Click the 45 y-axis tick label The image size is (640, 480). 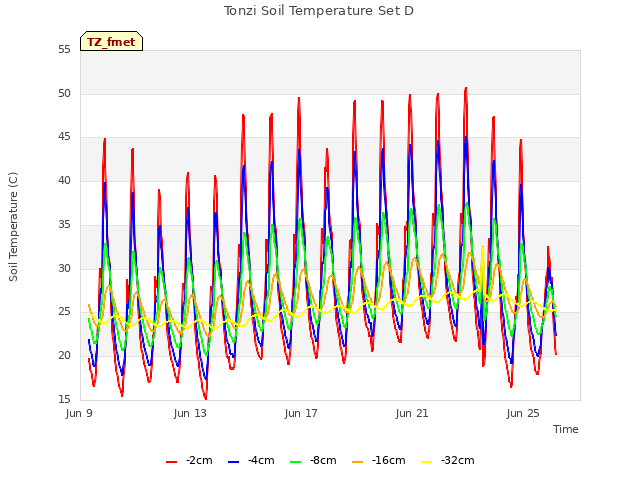pyautogui.click(x=64, y=137)
